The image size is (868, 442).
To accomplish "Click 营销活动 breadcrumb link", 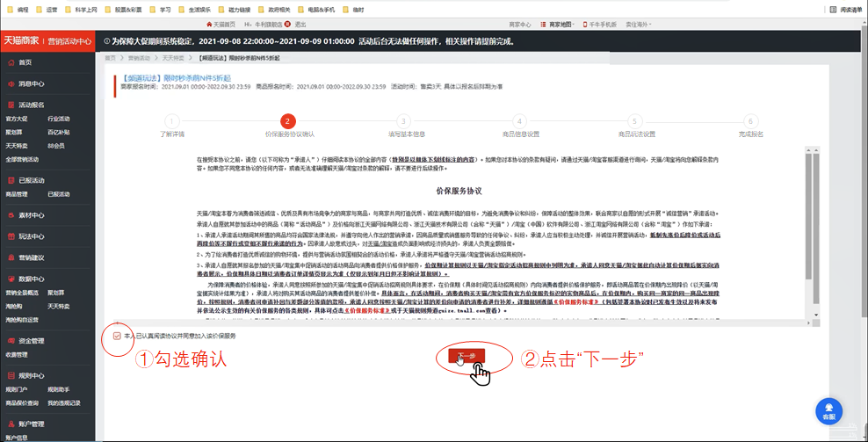I will coord(139,58).
